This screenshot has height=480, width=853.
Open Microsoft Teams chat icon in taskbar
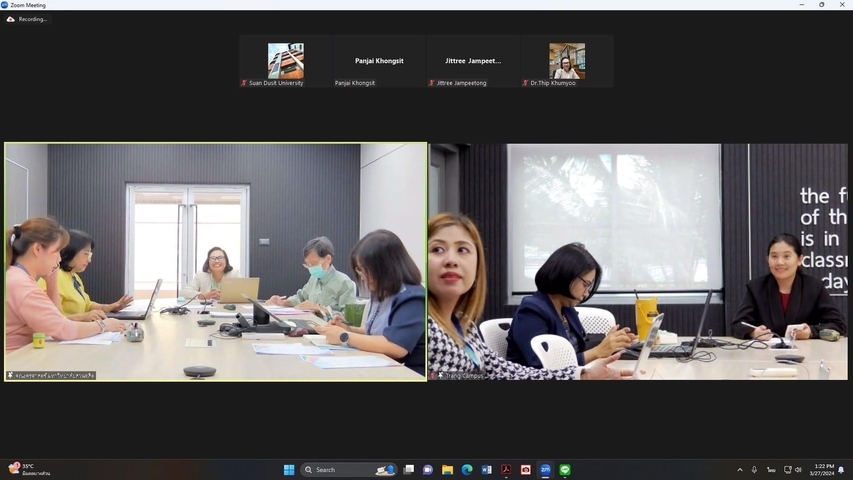click(428, 470)
